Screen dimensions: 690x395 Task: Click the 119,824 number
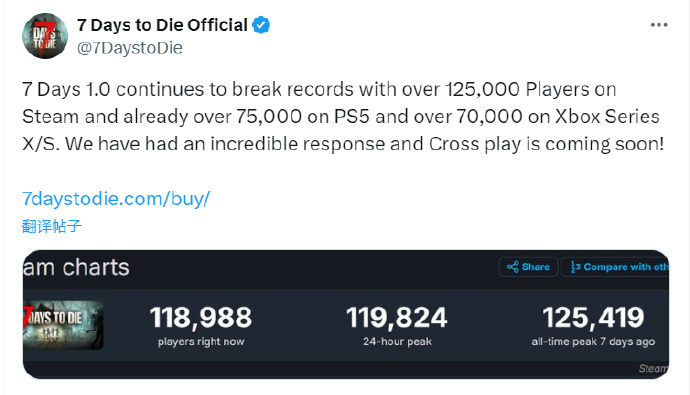[397, 318]
